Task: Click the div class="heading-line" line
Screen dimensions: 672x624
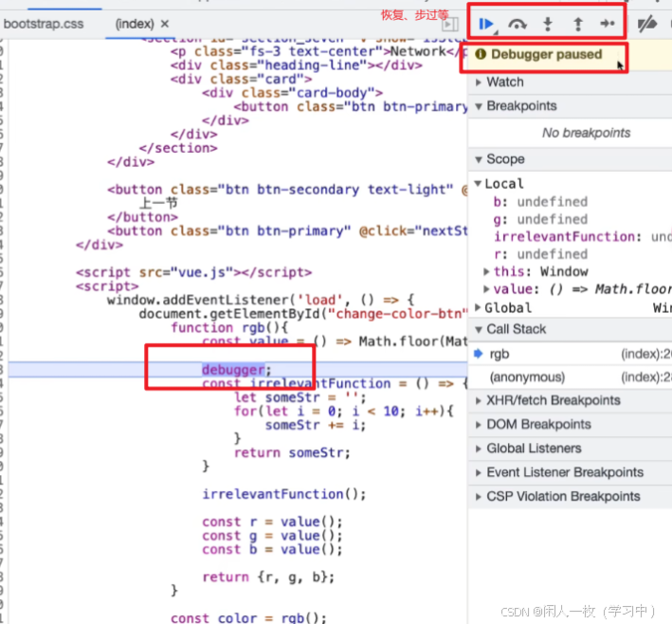Action: (296, 65)
